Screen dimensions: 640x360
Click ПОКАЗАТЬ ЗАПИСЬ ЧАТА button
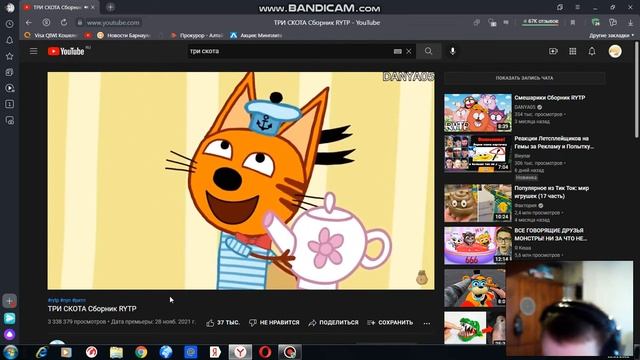pyautogui.click(x=524, y=78)
